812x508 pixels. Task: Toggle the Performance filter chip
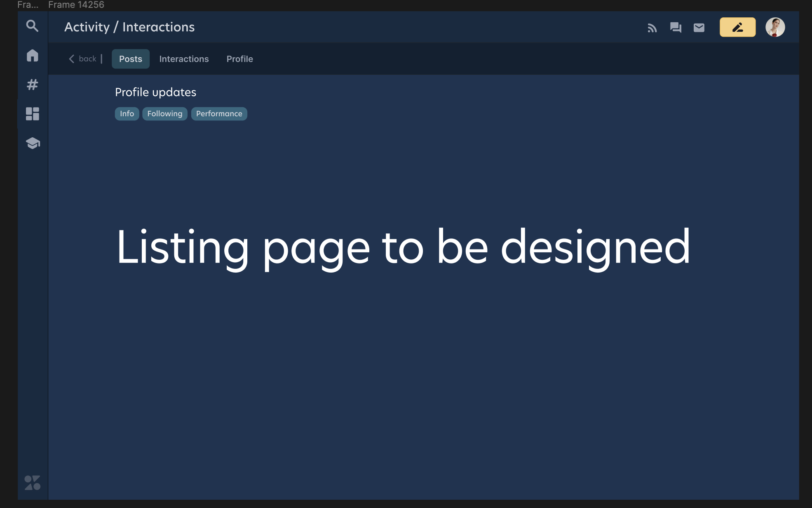pos(219,113)
